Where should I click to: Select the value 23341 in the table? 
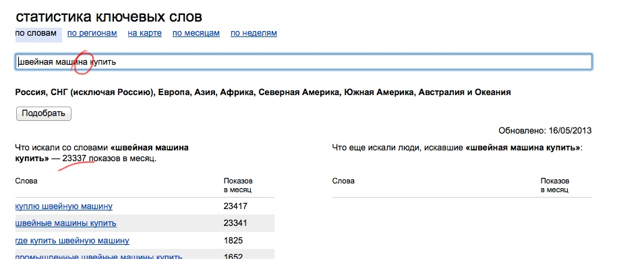click(235, 223)
